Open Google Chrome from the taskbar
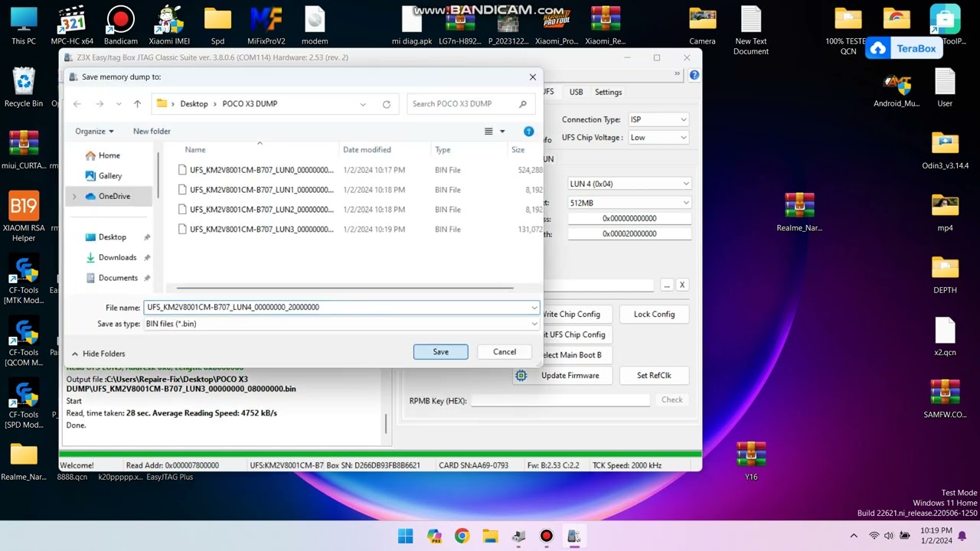Viewport: 980px width, 551px height. coord(462,536)
